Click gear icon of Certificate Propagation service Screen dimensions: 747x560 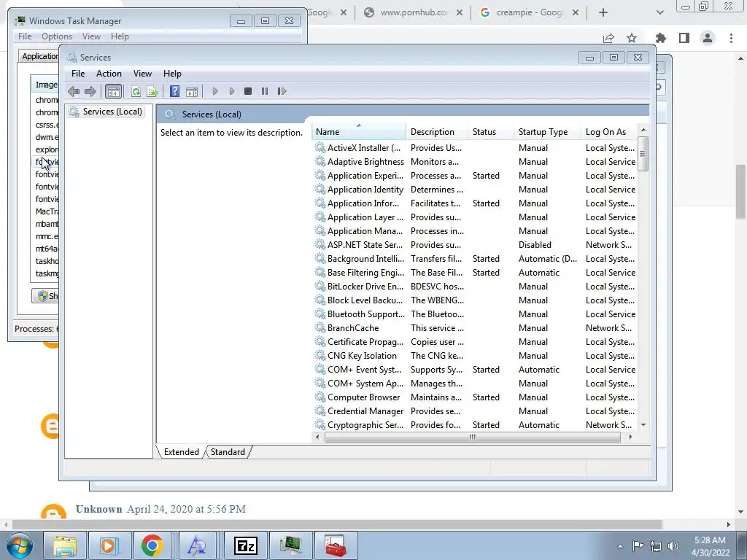click(x=320, y=341)
